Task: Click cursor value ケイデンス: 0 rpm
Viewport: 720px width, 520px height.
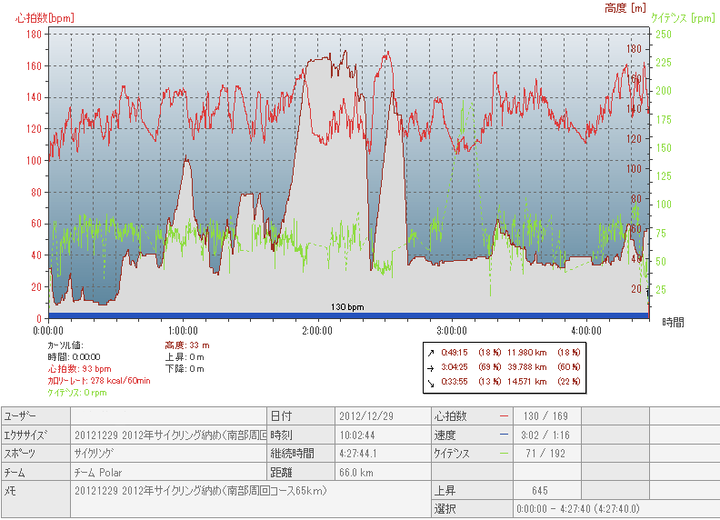Action: [77, 393]
